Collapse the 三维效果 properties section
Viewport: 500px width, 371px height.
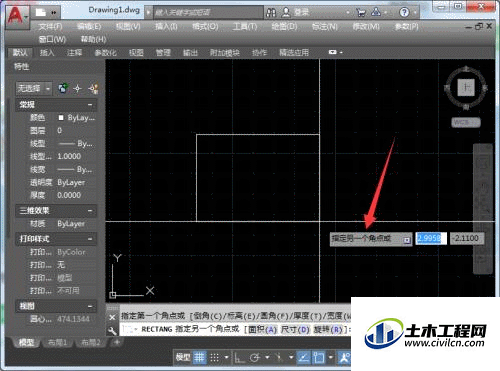90,211
